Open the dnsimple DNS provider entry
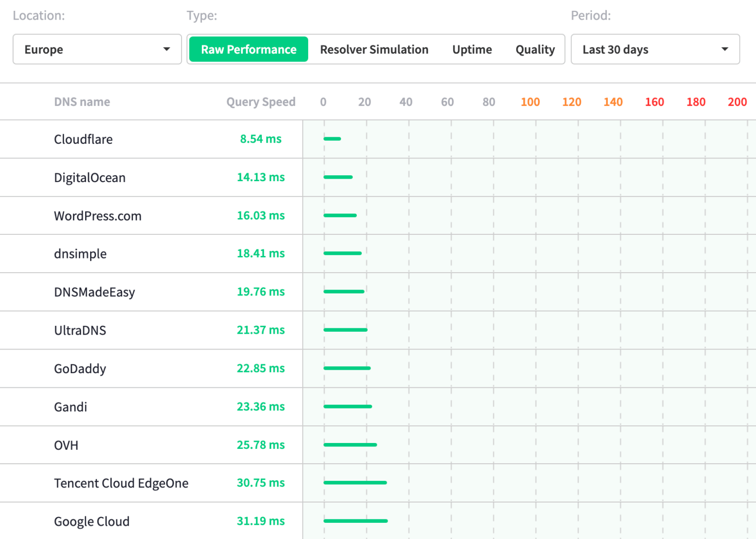Screen dimensions: 756x539 click(80, 254)
